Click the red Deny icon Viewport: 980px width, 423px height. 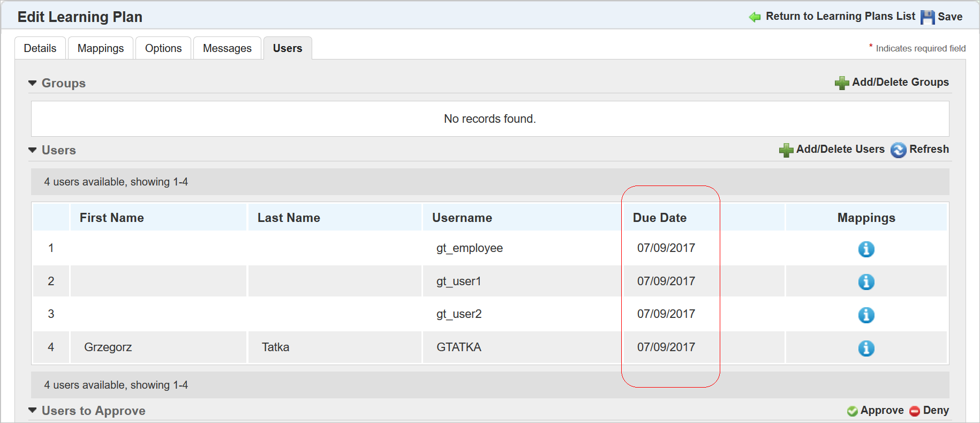915,411
